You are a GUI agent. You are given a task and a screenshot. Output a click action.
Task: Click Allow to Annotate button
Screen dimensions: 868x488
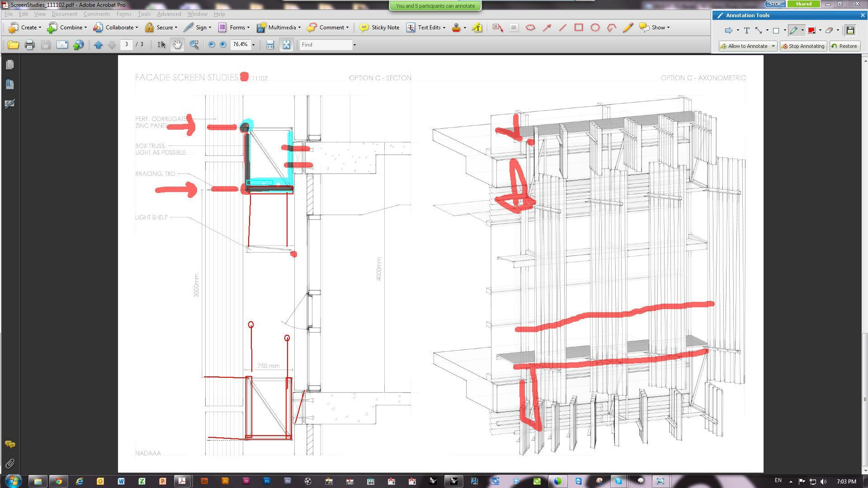click(x=748, y=46)
